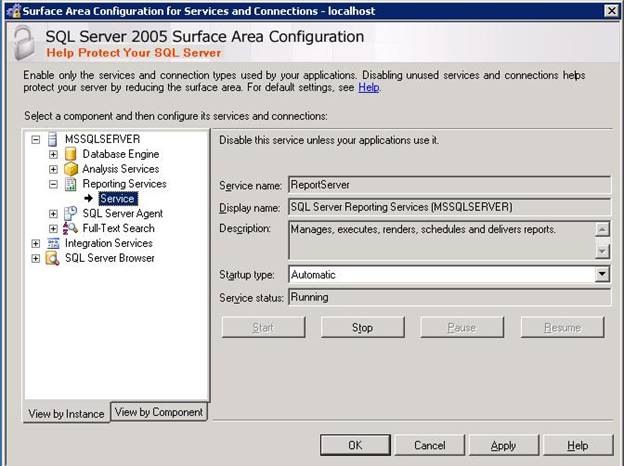This screenshot has width=624, height=466.
Task: Click the Service status field
Action: point(449,297)
